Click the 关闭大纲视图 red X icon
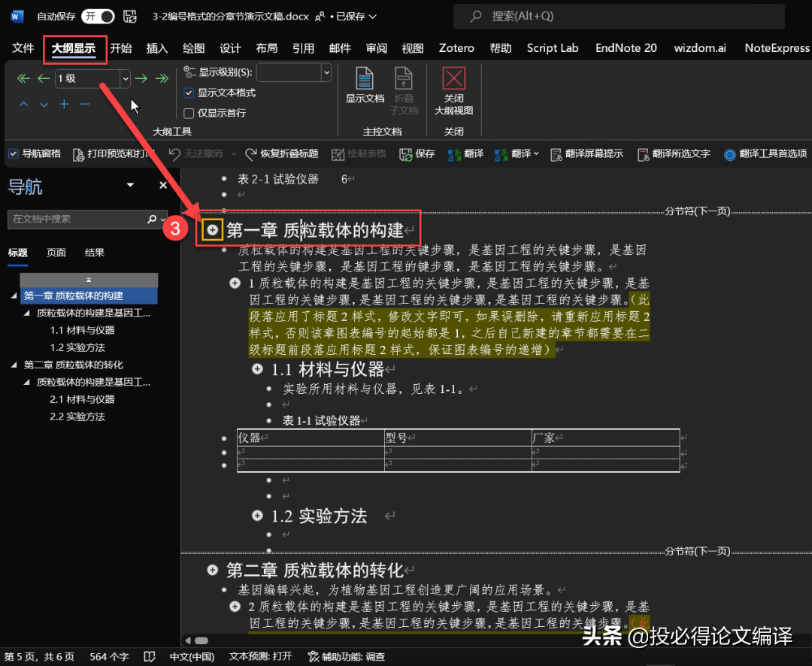Screen dimensions: 812x666 tap(453, 80)
